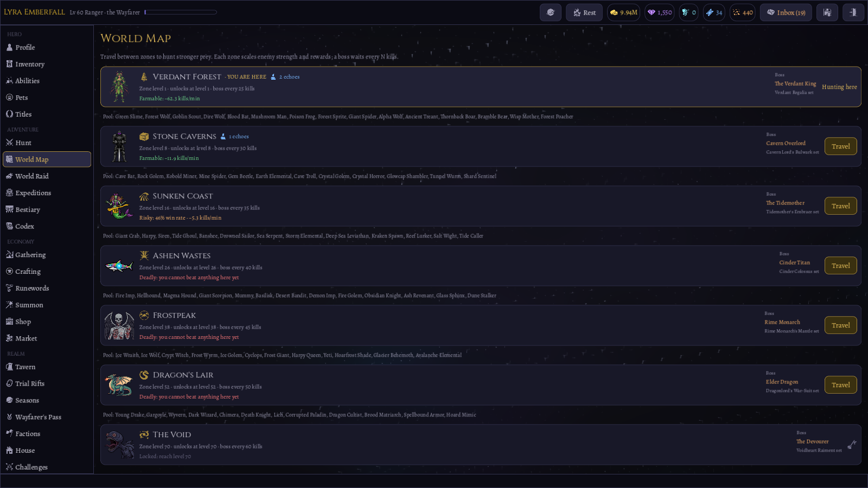
Task: Click the blue ticket counter showing 34
Action: tap(714, 12)
